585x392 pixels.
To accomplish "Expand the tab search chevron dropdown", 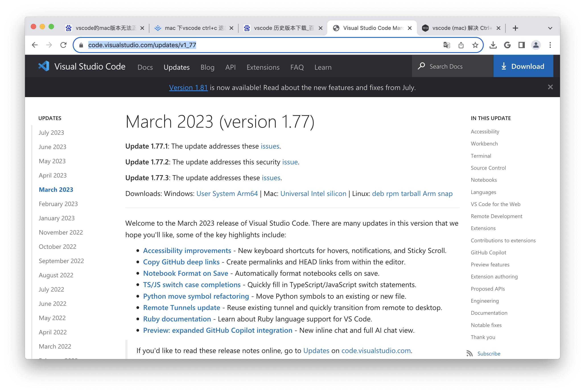I will coord(550,28).
